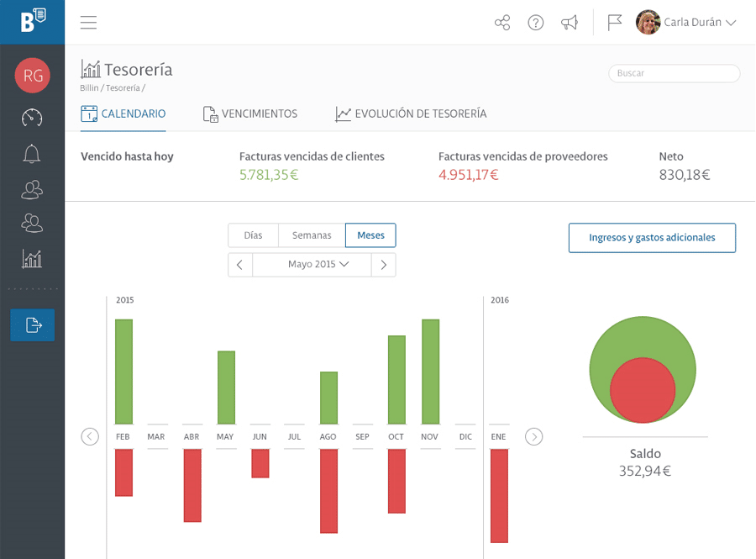This screenshot has width=756, height=559.
Task: Open the hamburger menu icon
Action: point(88,22)
